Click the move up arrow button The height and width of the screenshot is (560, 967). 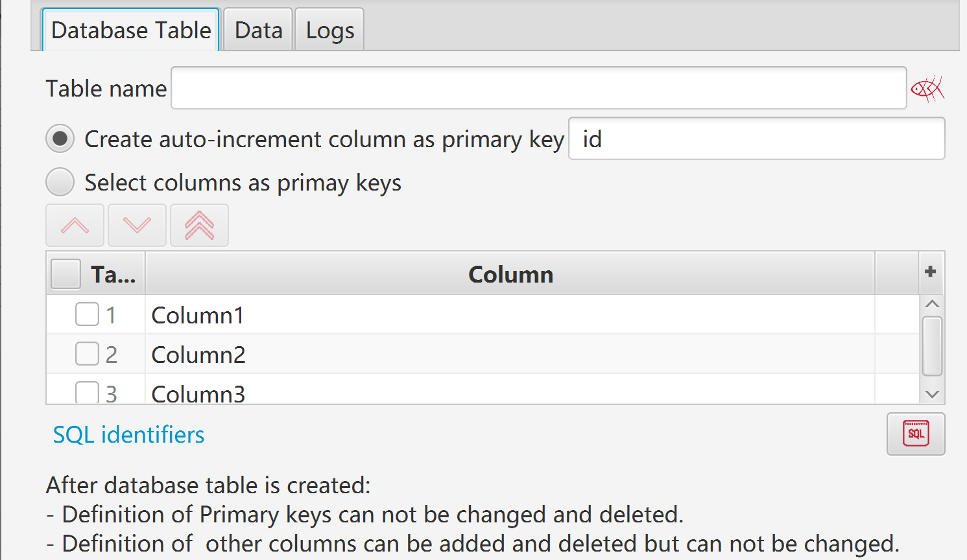(75, 225)
